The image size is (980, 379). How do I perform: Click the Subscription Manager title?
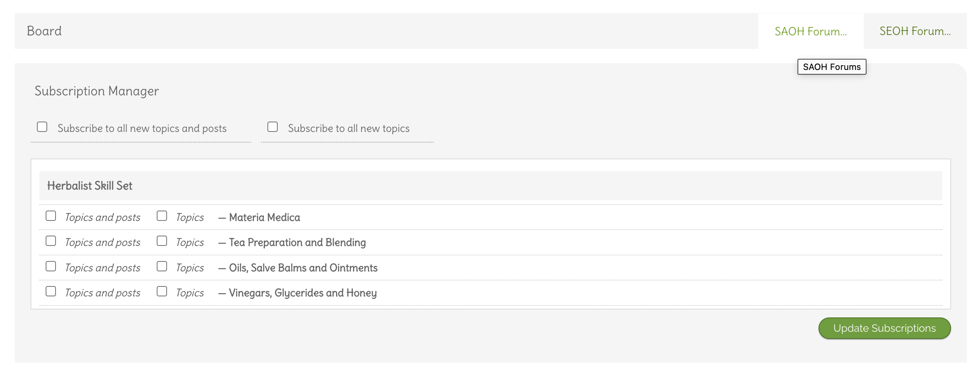click(96, 91)
